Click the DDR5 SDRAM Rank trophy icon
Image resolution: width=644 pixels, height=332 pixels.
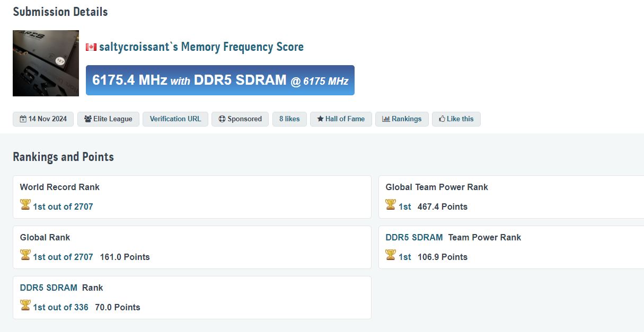[25, 306]
